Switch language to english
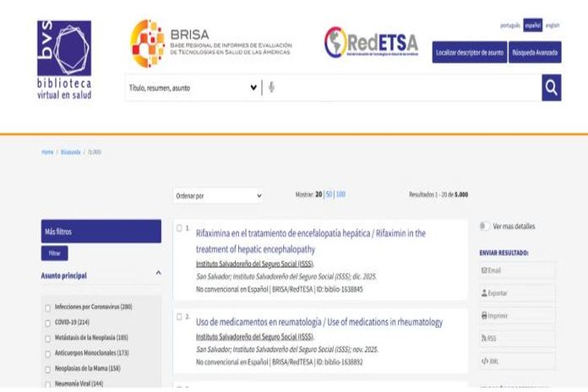This screenshot has height=392, width=588. 553,25
